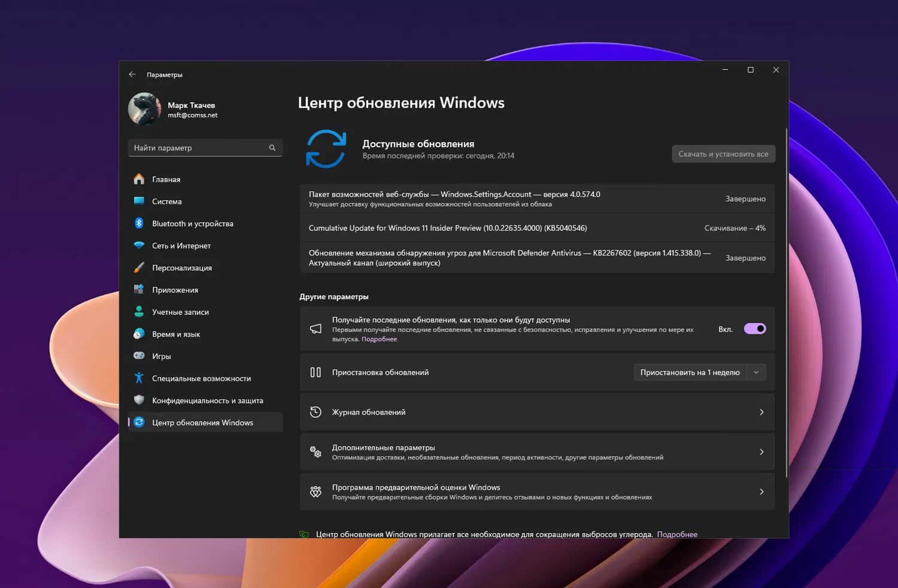Image resolution: width=898 pixels, height=588 pixels.
Task: Open Подробнее link under latest updates
Action: pyautogui.click(x=379, y=339)
